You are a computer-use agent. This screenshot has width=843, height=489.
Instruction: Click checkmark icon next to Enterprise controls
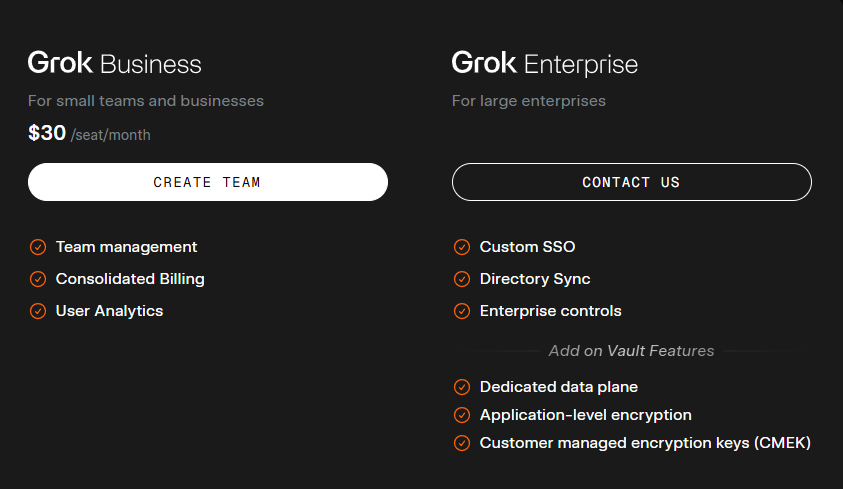[462, 311]
